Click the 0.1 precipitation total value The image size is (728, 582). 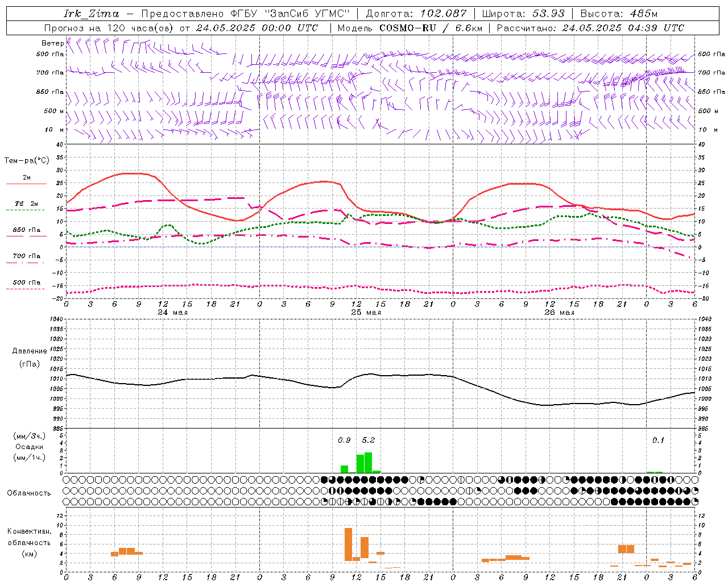click(x=658, y=440)
